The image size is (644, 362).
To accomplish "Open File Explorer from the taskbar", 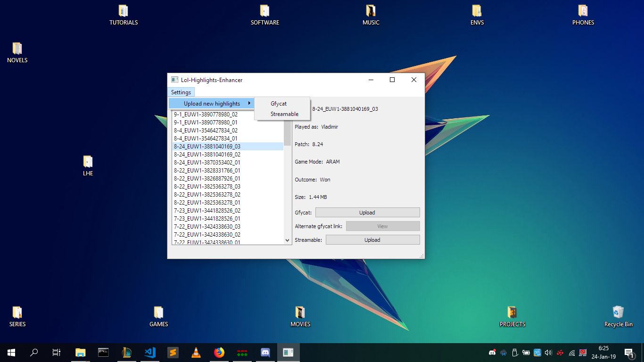I will tap(81, 352).
